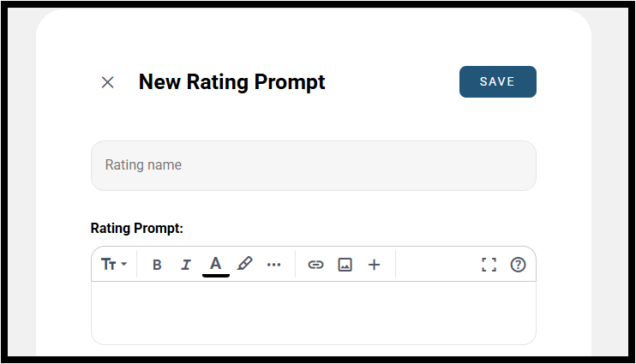This screenshot has width=636, height=364.
Task: Open the text color A tool
Action: click(x=216, y=266)
